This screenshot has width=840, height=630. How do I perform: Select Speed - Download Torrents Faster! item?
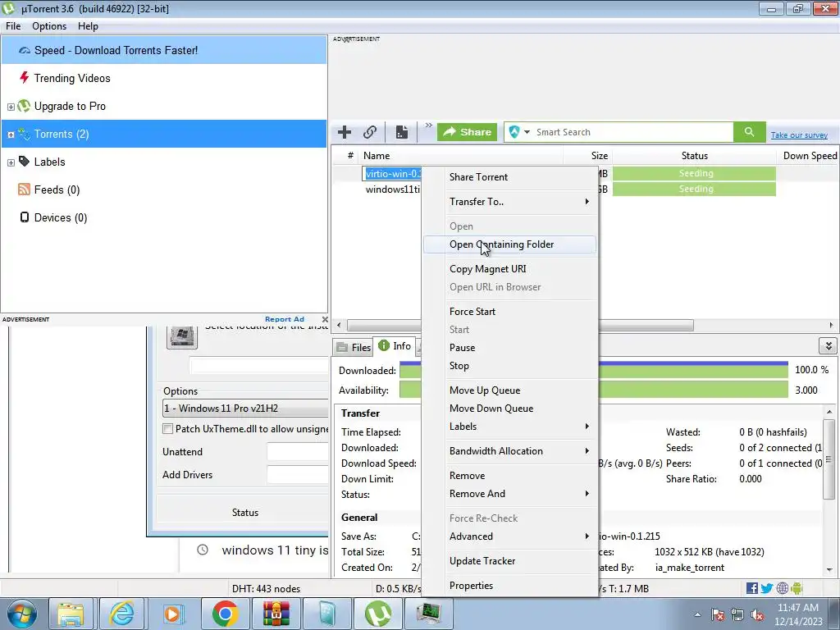[x=164, y=50]
